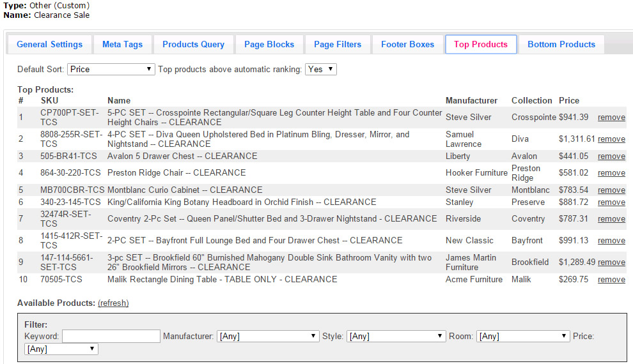Screen dimensions: 633x364
Task: Click SKU 70505-TCS
Action: point(61,280)
